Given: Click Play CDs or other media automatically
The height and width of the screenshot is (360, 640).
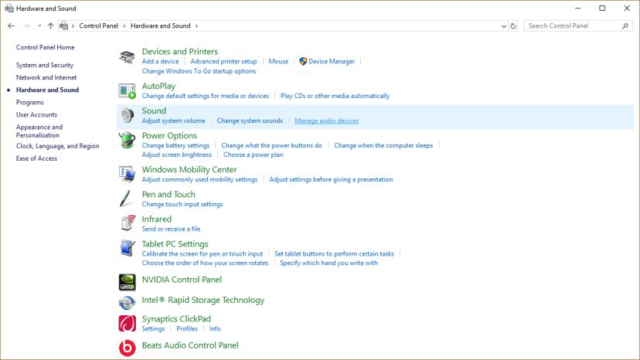Looking at the screenshot, I should (335, 96).
